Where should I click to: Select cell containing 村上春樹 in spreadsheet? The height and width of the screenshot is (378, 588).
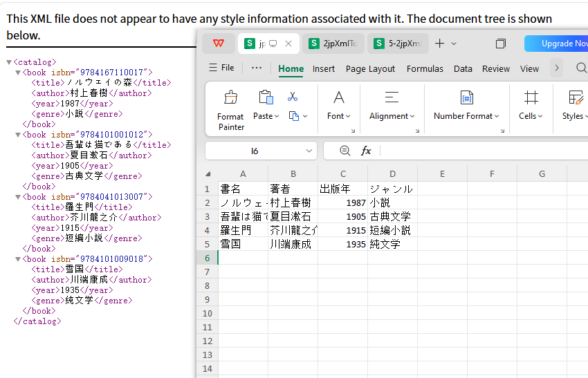[x=293, y=202]
